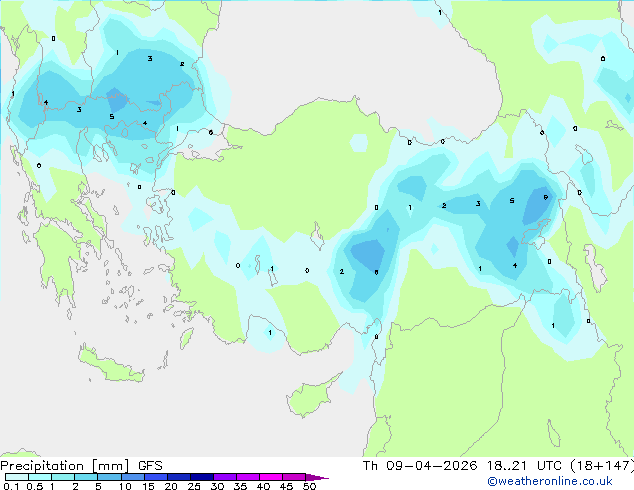634x490 pixels.
Task: Click the 0.5–1 mm legend color swatch
Action: coord(40,477)
